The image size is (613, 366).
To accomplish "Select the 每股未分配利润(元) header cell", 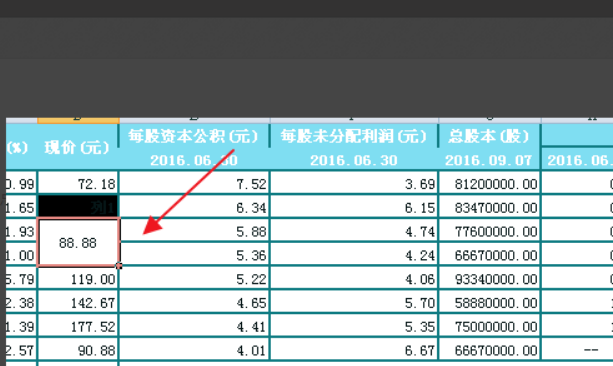I will (x=354, y=136).
